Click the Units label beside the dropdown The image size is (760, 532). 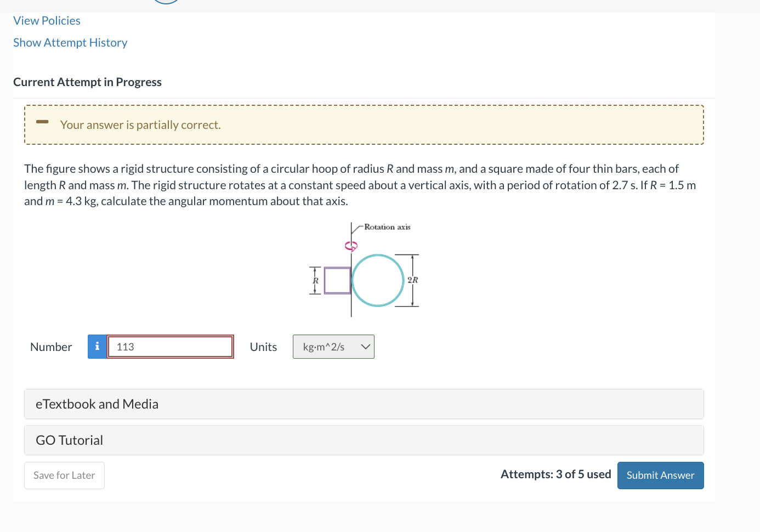click(263, 347)
